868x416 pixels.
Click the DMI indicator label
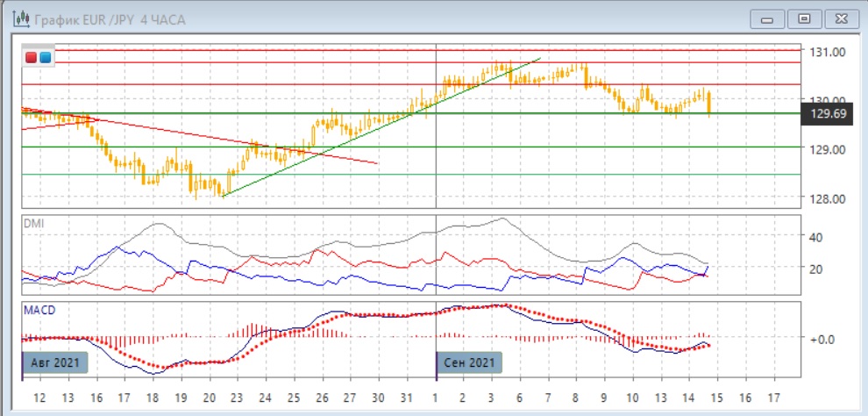coord(33,224)
